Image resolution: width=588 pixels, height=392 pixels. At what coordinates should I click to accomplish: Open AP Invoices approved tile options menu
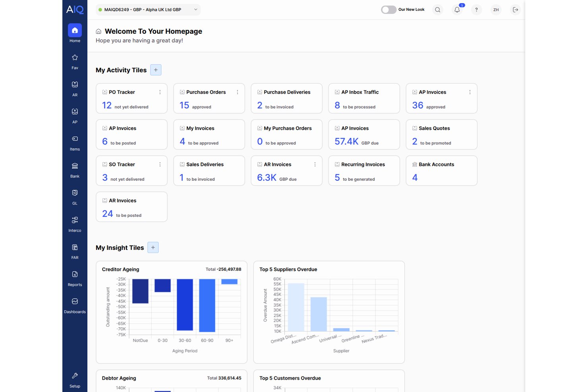point(470,92)
